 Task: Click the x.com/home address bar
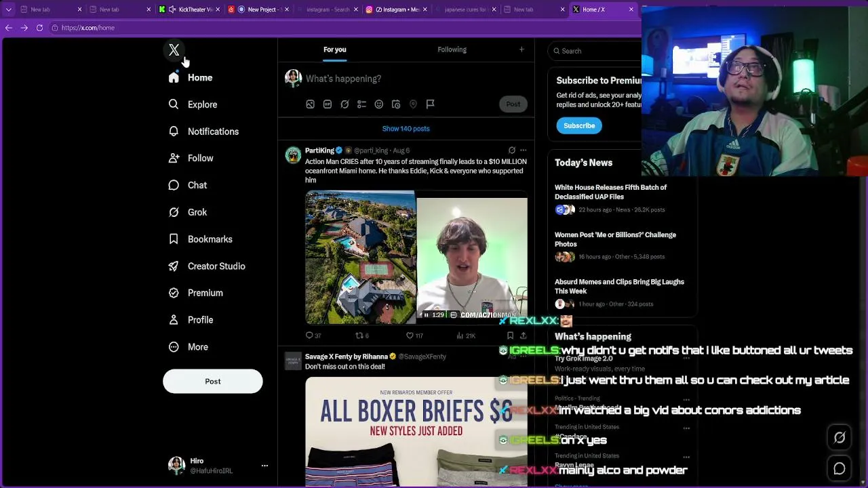(x=339, y=28)
